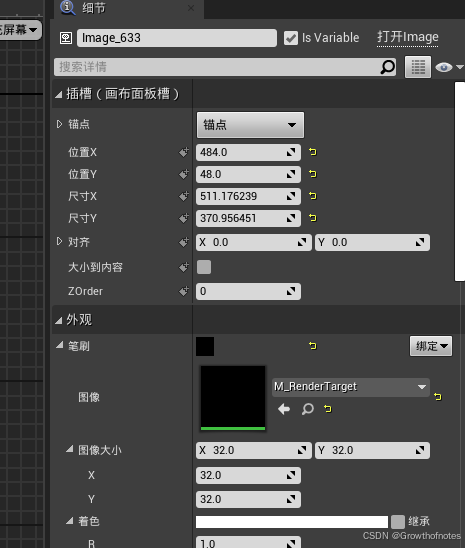This screenshot has width=465, height=548.
Task: Collapse the 着色 tint row
Action: 70,521
